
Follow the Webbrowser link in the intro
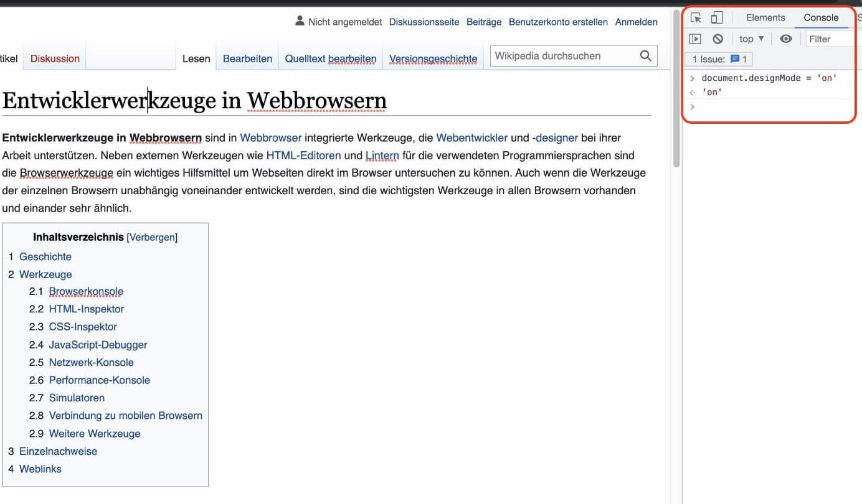271,138
